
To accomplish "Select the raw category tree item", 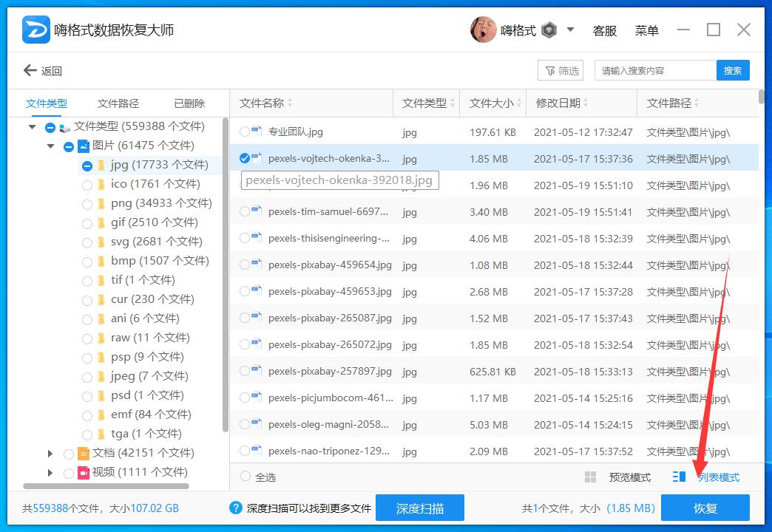I will 150,338.
